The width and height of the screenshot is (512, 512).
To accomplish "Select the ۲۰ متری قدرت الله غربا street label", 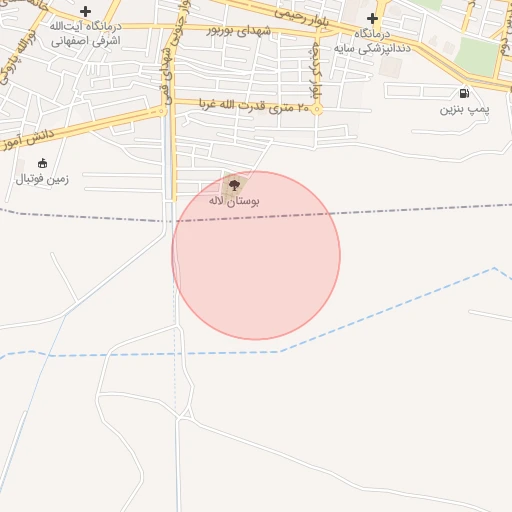I will click(x=254, y=106).
